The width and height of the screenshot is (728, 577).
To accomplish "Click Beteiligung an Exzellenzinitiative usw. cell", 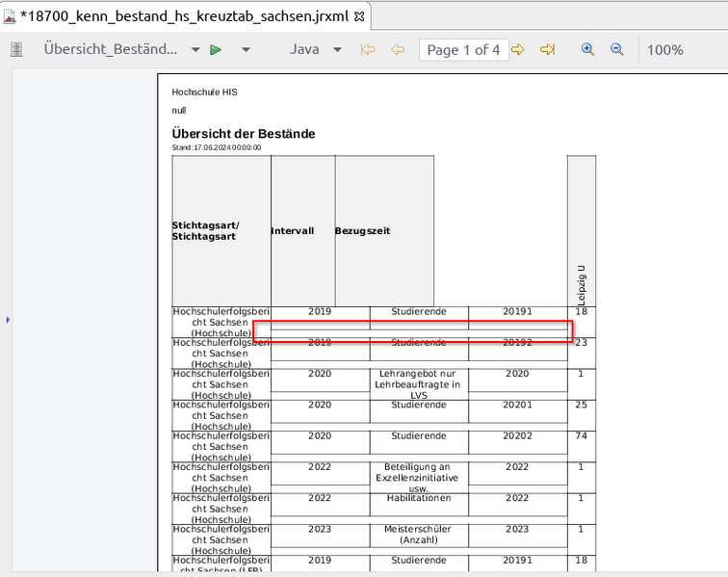I will pos(419,478).
